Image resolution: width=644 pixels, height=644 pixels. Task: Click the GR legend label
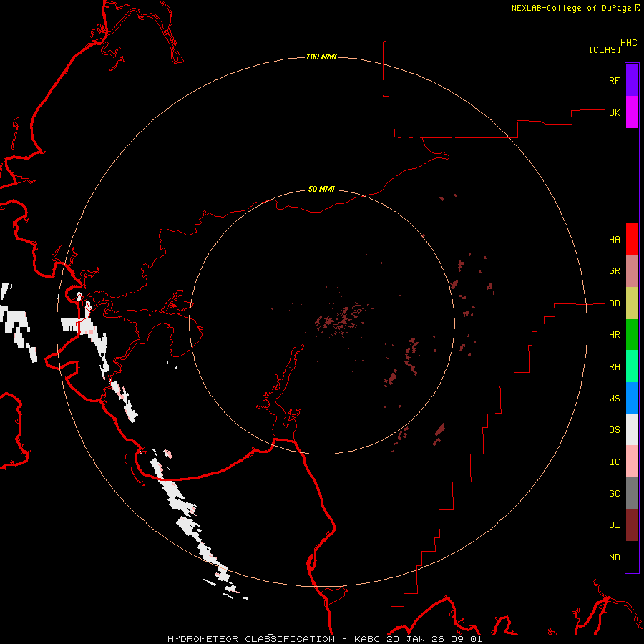tap(614, 271)
